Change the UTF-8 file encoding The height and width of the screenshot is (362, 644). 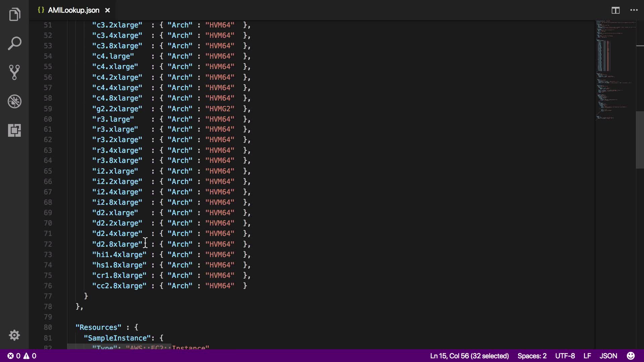(x=565, y=356)
